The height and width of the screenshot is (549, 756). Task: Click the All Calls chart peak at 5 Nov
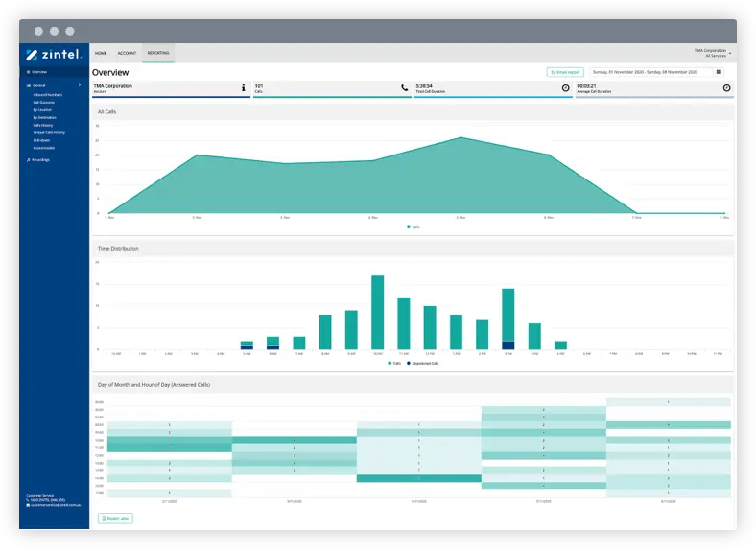pyautogui.click(x=461, y=137)
